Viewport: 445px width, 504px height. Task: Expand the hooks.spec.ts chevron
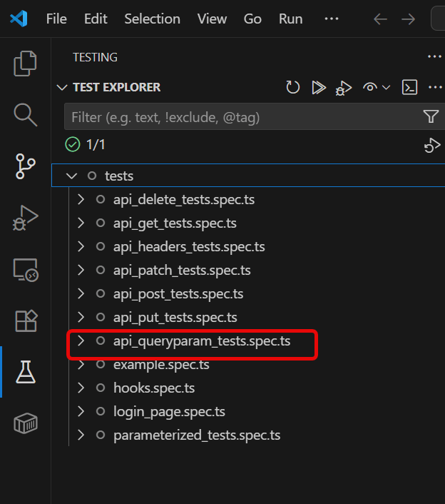pyautogui.click(x=81, y=388)
